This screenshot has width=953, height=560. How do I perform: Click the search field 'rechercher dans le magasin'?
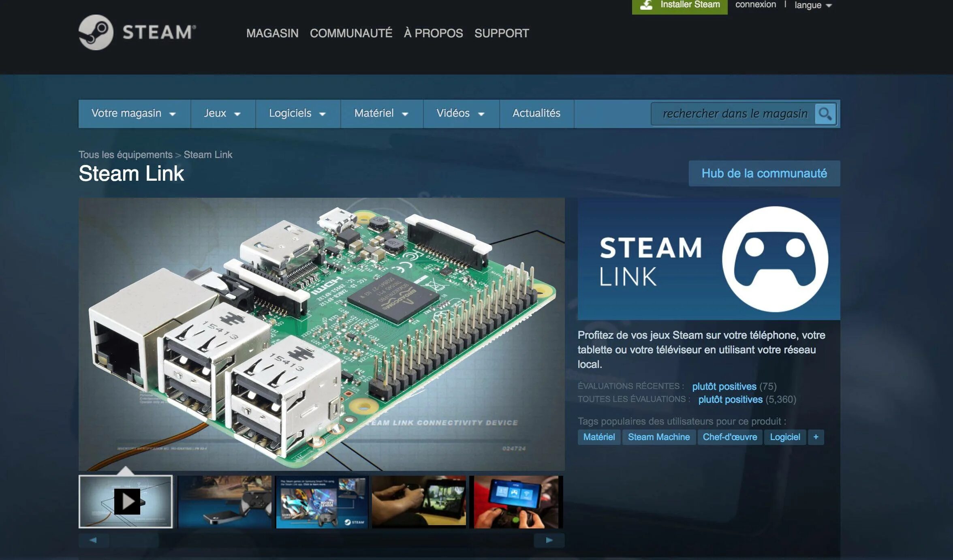[733, 114]
